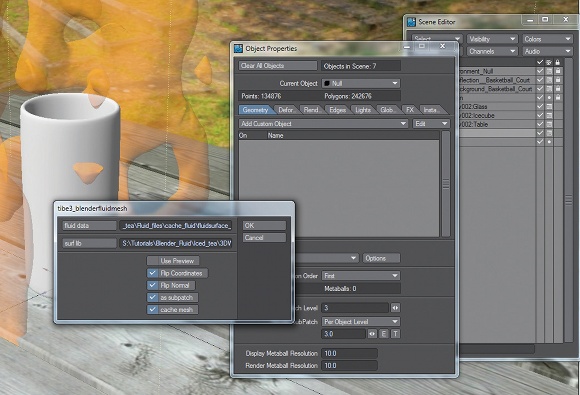Open the Per Object Level dropdown
Image resolution: width=580 pixels, height=395 pixels.
click(361, 322)
